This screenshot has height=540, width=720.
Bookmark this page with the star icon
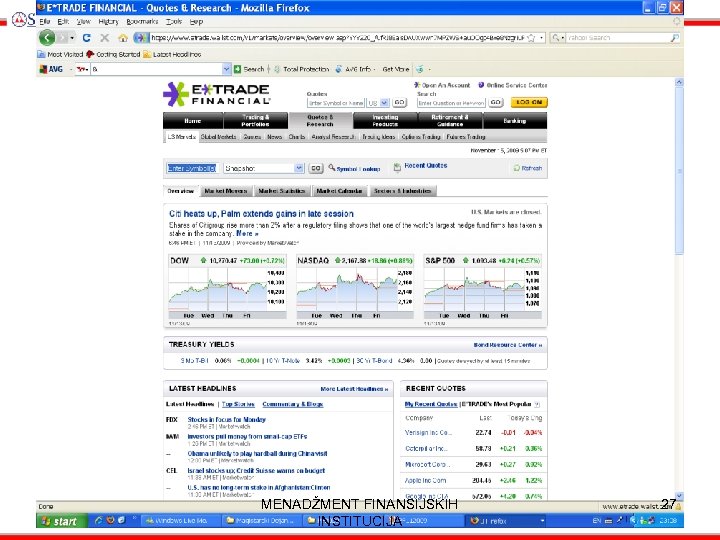pos(531,38)
